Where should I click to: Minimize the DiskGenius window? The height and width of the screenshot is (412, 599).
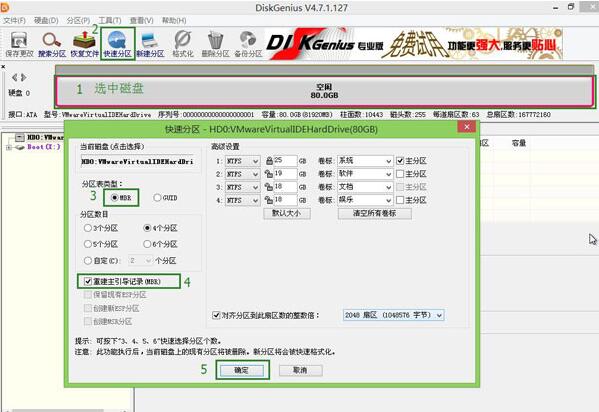(x=556, y=8)
